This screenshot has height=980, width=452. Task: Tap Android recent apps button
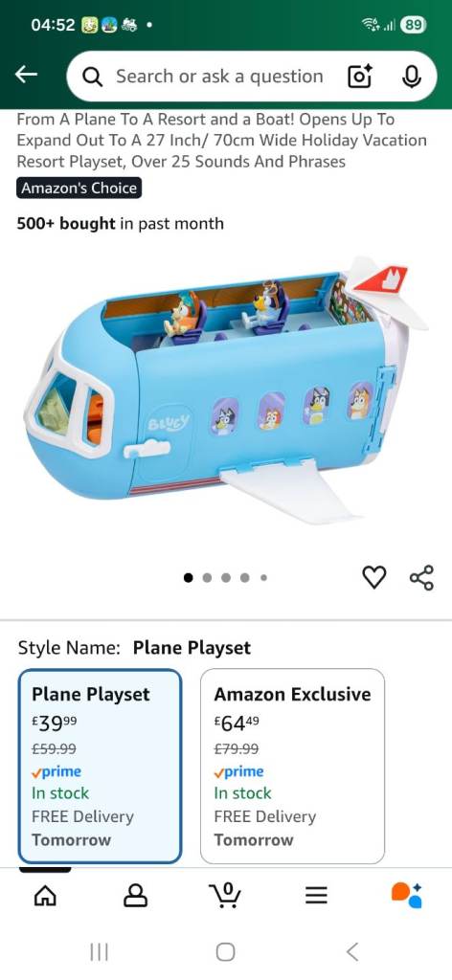point(100,952)
